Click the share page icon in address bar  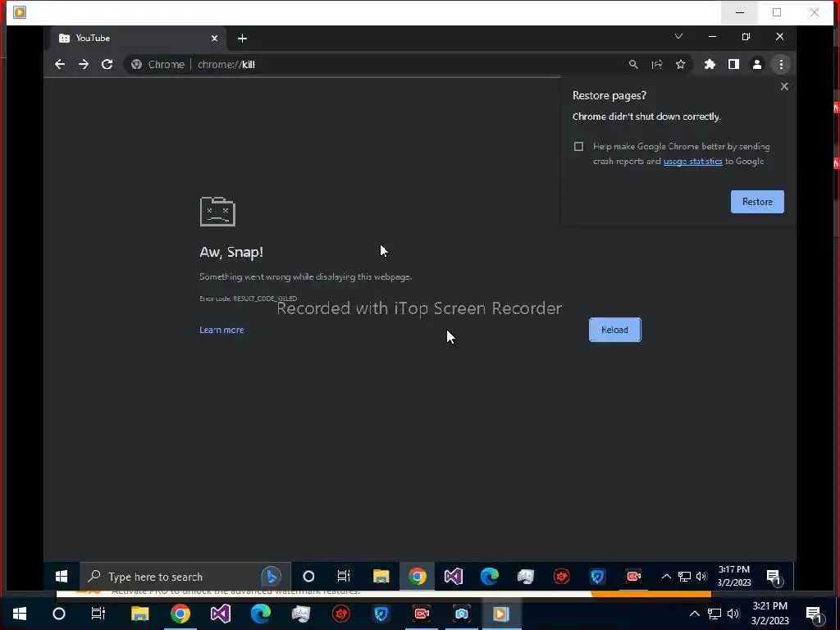(x=657, y=64)
